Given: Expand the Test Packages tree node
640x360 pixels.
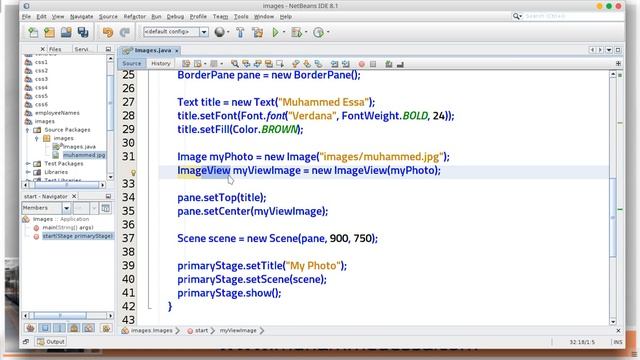Looking at the screenshot, I should (28, 164).
